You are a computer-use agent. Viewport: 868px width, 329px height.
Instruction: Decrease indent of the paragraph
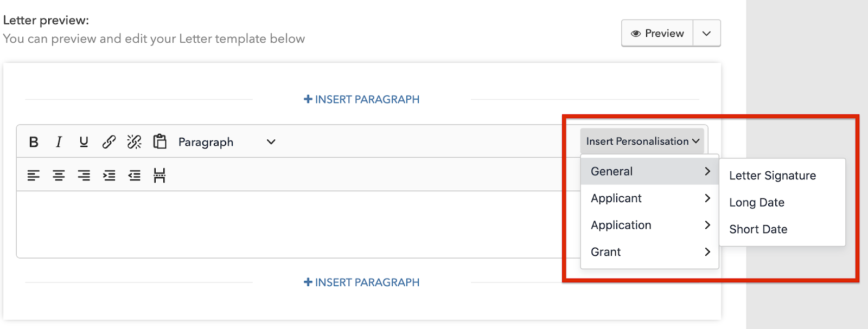click(134, 175)
